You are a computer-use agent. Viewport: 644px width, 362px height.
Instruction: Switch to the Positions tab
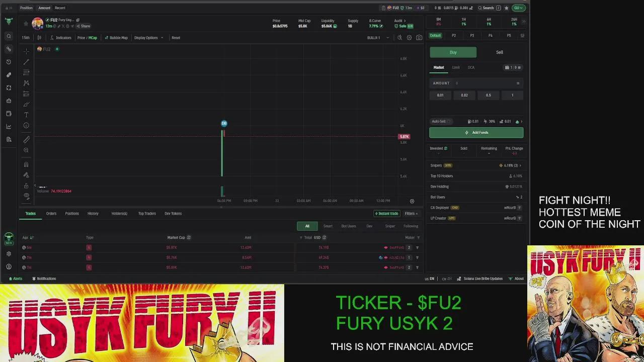click(x=72, y=214)
